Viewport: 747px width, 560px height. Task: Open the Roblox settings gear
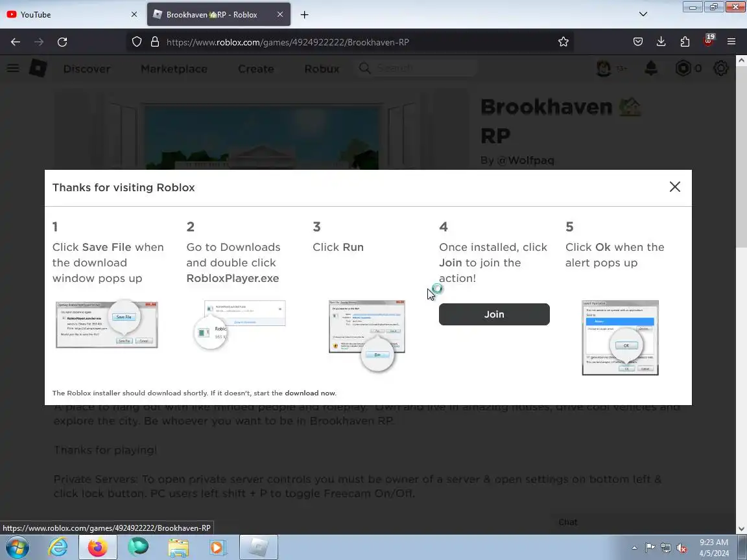(721, 69)
